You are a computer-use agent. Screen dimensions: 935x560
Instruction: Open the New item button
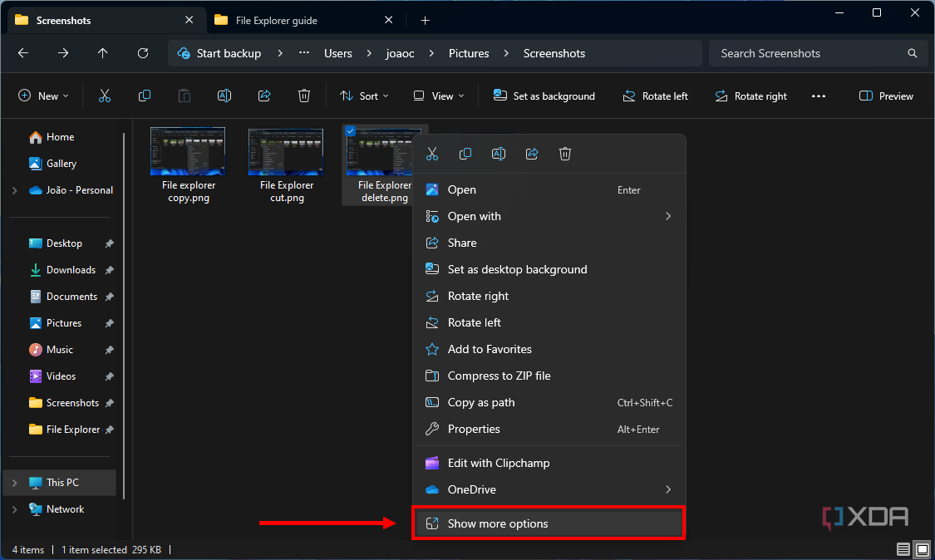click(x=43, y=96)
